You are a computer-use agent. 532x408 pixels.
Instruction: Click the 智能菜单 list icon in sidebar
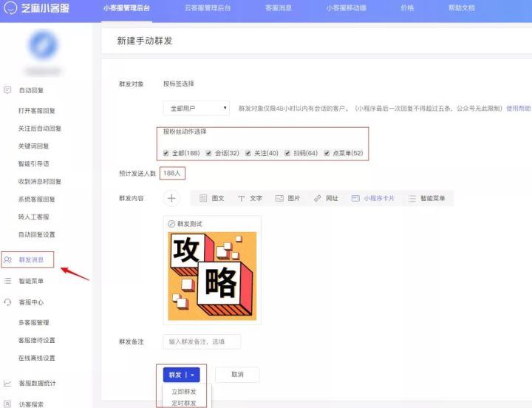pyautogui.click(x=7, y=281)
